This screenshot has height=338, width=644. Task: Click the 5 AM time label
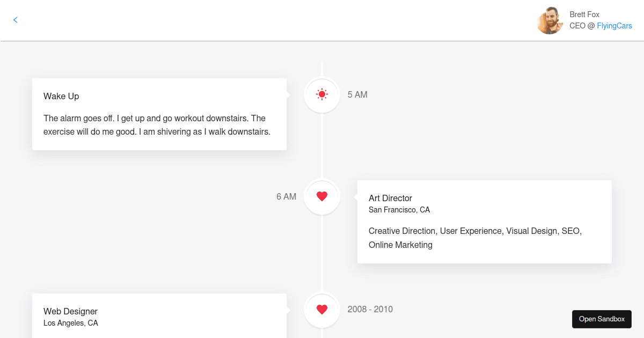(357, 94)
